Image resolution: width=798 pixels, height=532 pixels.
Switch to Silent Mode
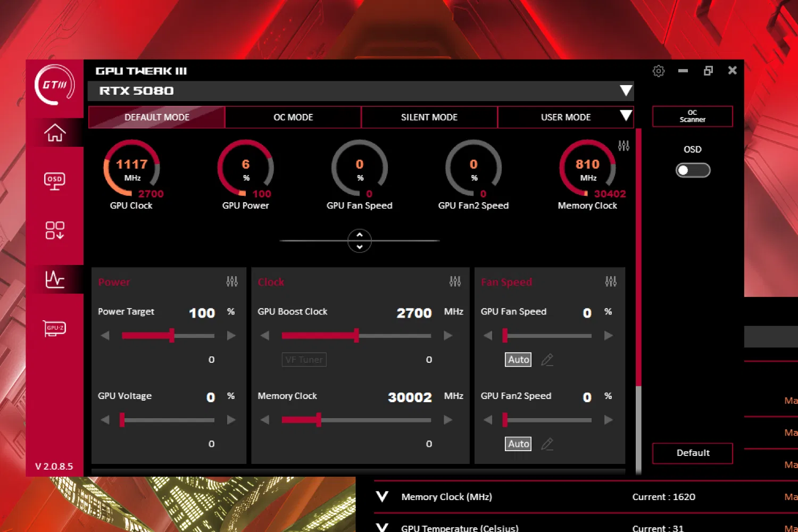click(x=429, y=117)
